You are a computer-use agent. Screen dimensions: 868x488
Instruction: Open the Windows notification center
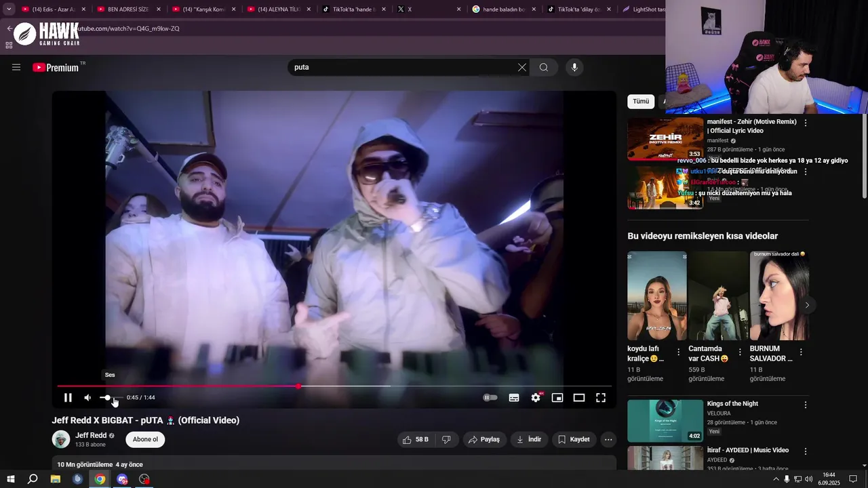click(853, 479)
